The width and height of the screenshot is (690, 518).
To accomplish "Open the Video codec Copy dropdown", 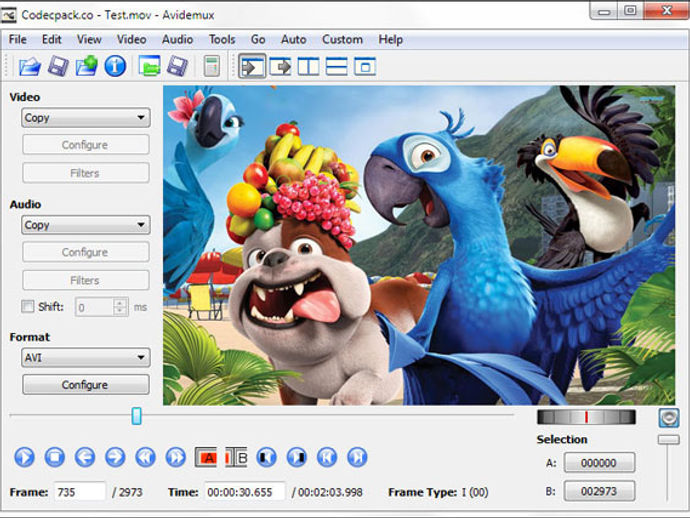I will click(86, 118).
